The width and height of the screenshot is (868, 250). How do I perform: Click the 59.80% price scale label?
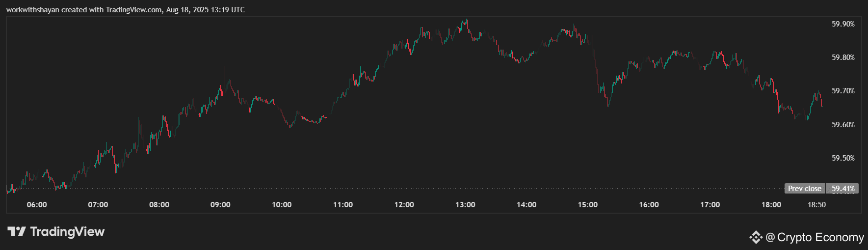843,57
